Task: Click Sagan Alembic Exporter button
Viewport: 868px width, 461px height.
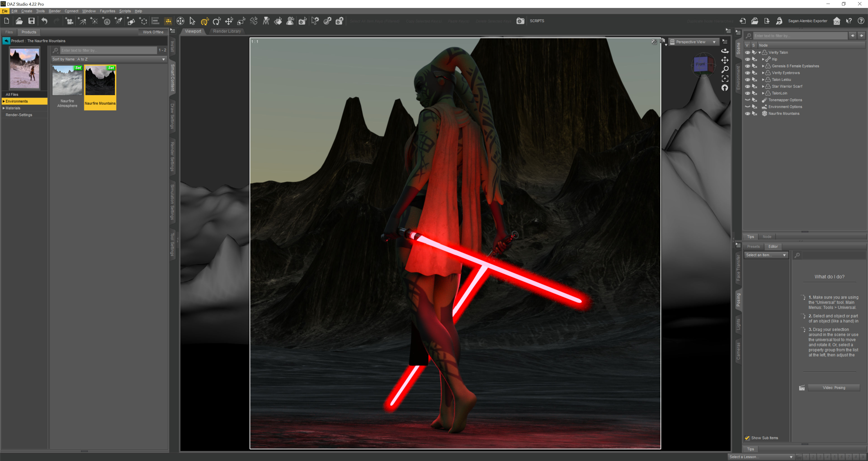Action: (x=807, y=21)
